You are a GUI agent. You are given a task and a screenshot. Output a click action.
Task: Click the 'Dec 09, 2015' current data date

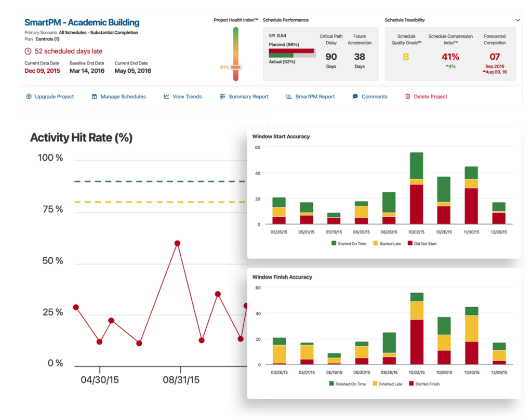coord(42,71)
